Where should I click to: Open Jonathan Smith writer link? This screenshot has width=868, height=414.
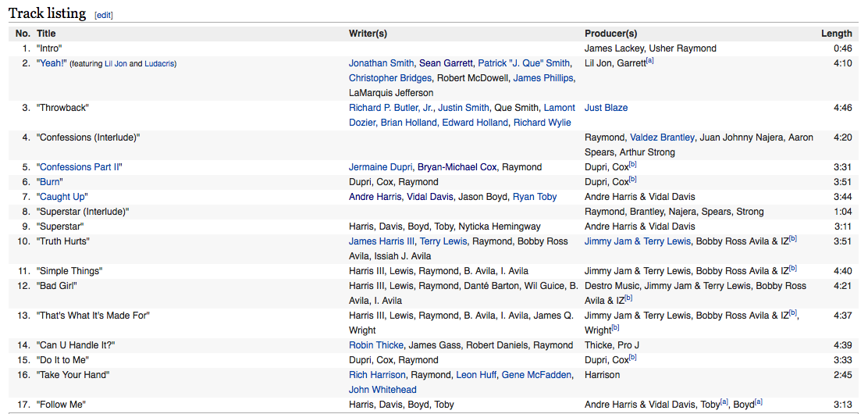381,63
